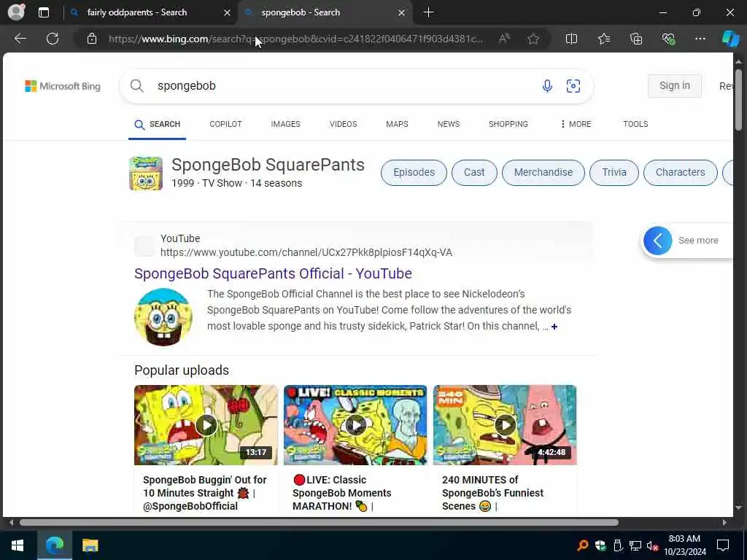
Task: Play the Buggin' Out 13:17 video
Action: tap(206, 425)
